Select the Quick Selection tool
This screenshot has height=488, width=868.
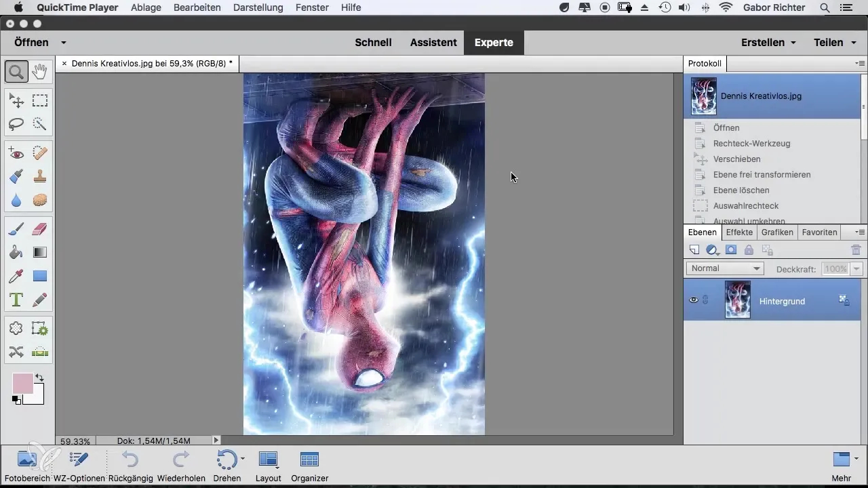coord(40,124)
